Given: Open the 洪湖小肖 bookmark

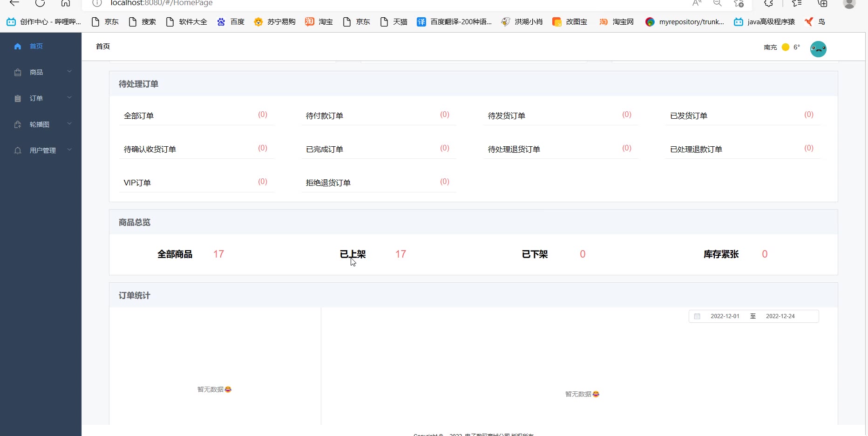Looking at the screenshot, I should (522, 22).
